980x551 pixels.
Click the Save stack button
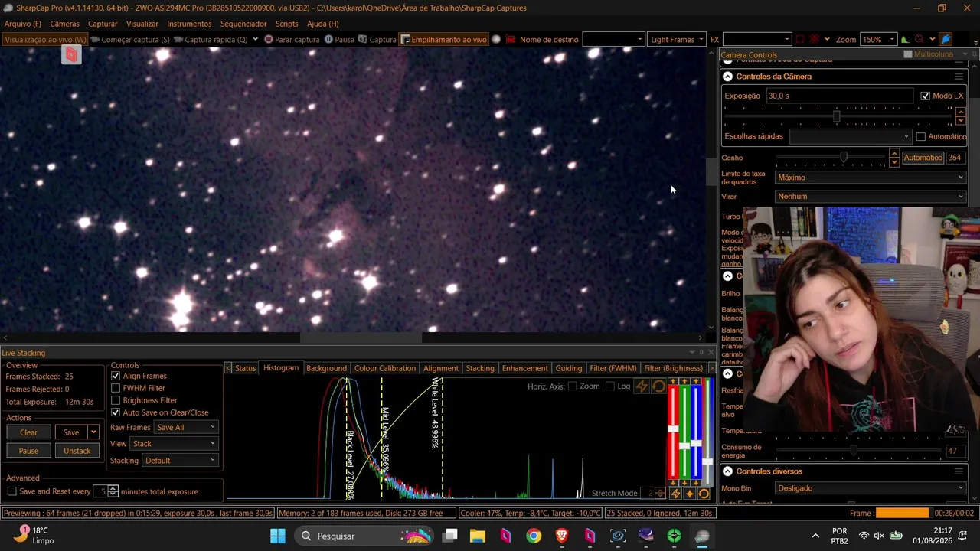[x=71, y=432]
